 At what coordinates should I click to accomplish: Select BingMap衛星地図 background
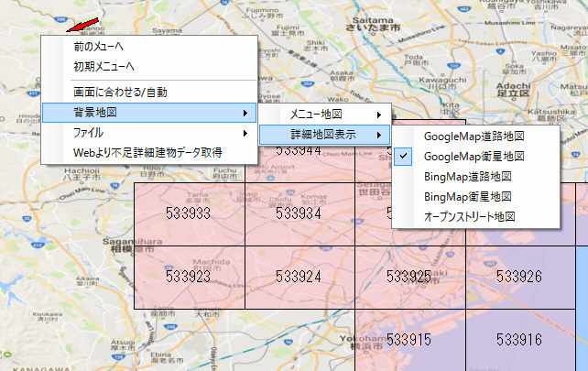467,196
